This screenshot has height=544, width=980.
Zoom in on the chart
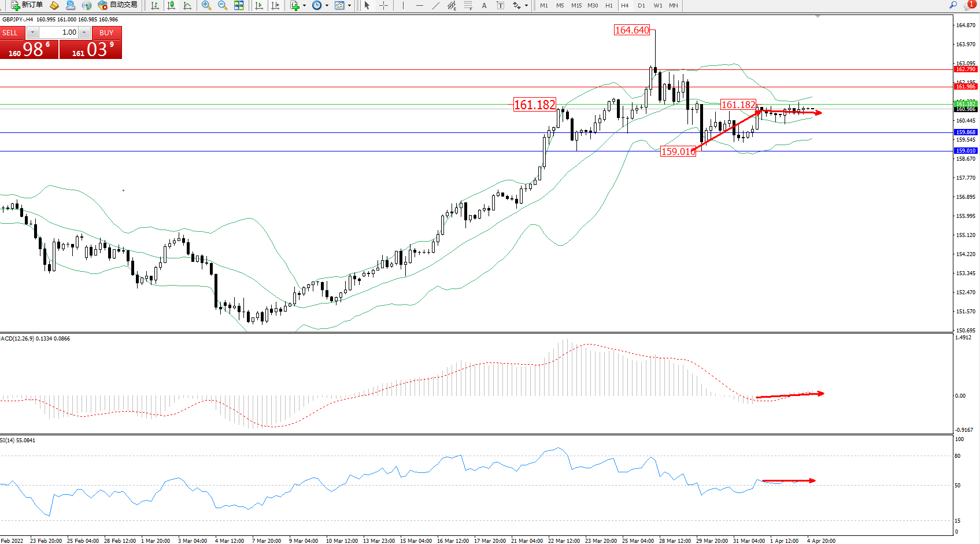click(x=206, y=5)
